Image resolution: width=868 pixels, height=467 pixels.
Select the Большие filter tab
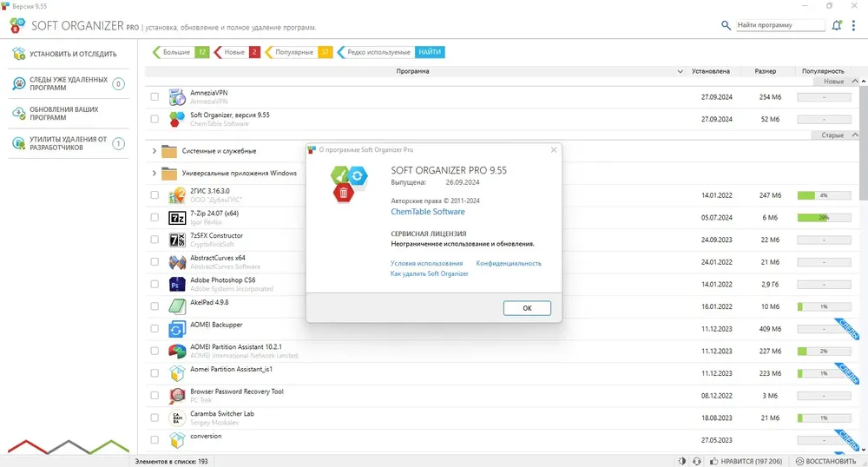click(x=181, y=52)
